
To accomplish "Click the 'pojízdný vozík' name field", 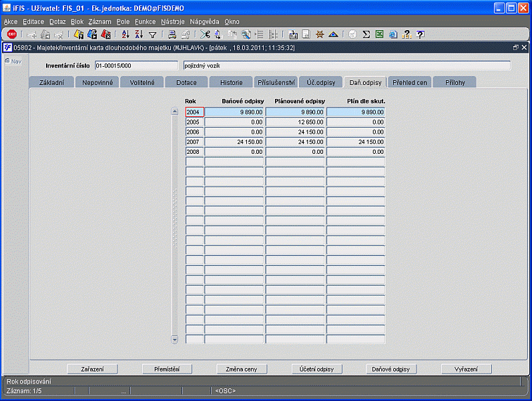I will (x=346, y=65).
